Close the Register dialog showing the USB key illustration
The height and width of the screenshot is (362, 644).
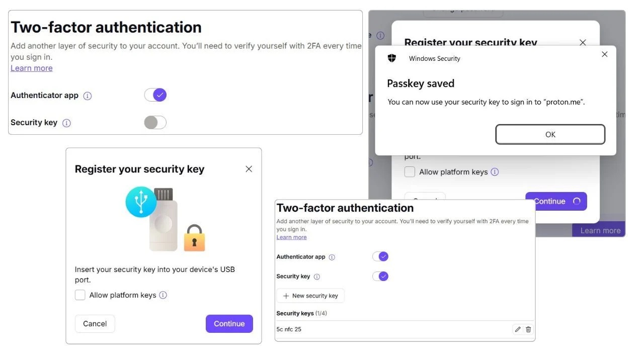pos(249,169)
